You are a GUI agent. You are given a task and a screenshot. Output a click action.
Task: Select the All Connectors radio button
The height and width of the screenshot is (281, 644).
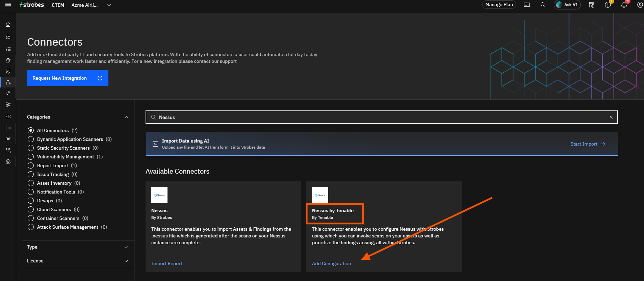tap(31, 130)
